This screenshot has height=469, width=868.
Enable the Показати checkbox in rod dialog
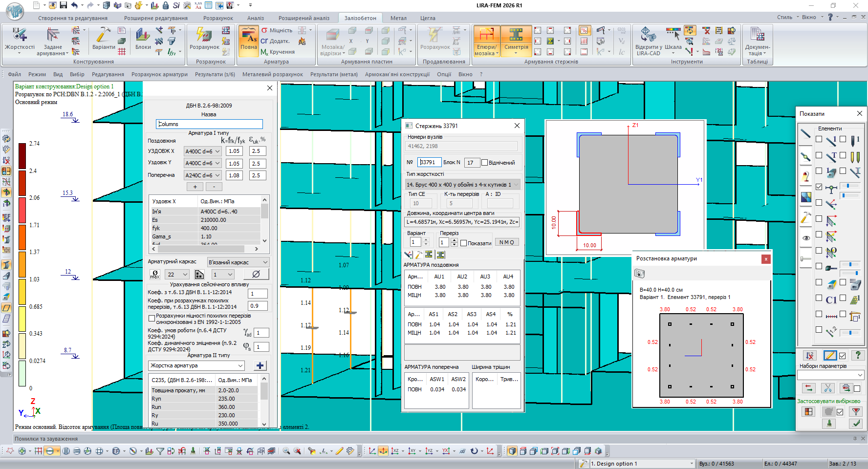pos(464,243)
